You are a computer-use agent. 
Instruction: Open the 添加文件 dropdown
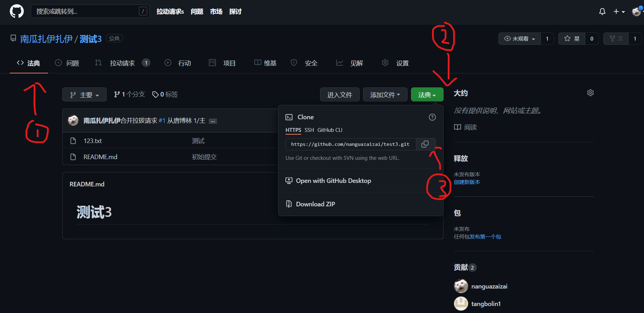(385, 94)
